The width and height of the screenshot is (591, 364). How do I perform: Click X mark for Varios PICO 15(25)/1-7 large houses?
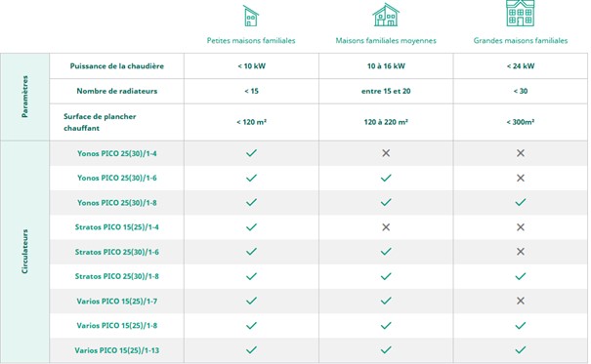click(521, 301)
